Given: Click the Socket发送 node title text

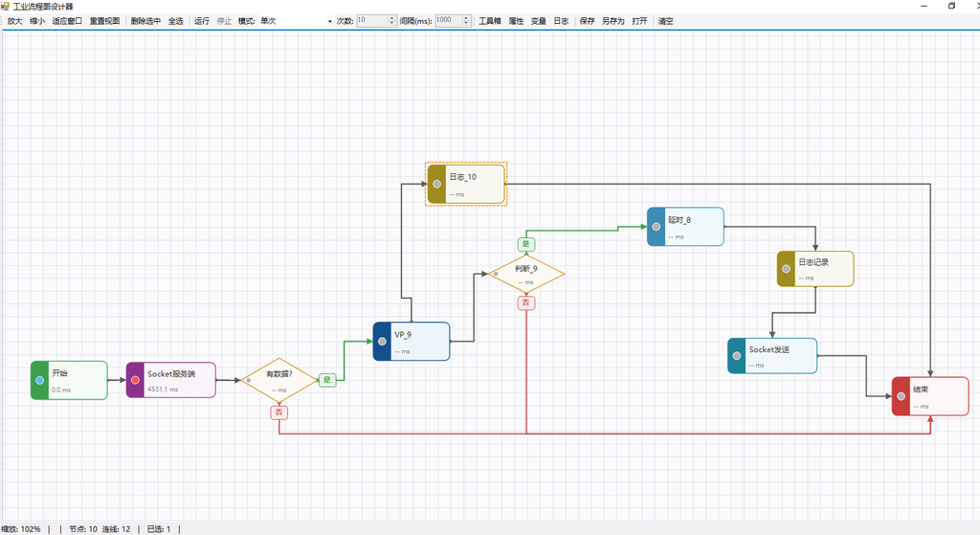Looking at the screenshot, I should [x=769, y=349].
